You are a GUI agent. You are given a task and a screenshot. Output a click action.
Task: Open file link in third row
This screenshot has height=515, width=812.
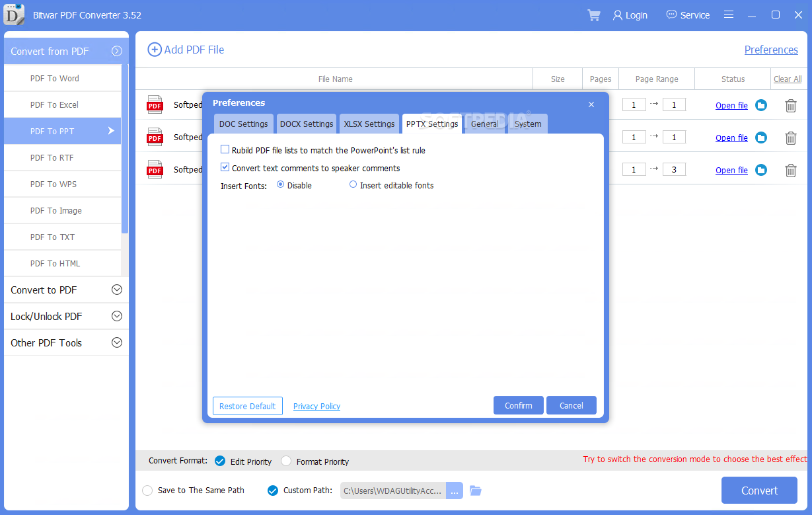[x=731, y=170]
